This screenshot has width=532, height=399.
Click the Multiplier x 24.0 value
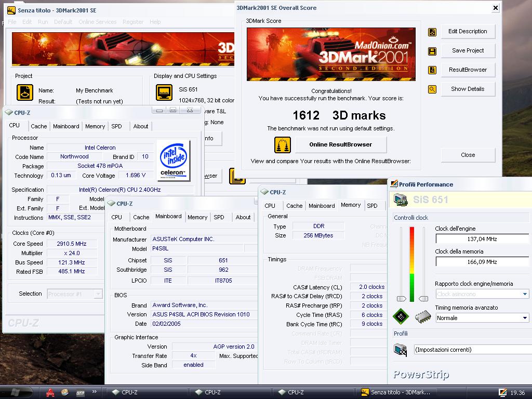point(72,253)
